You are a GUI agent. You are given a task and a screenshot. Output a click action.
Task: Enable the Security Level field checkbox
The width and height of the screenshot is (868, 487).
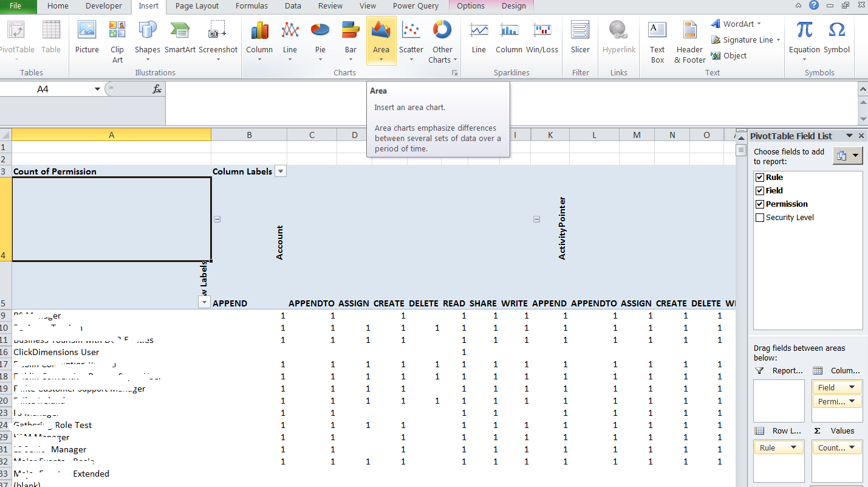coord(759,217)
